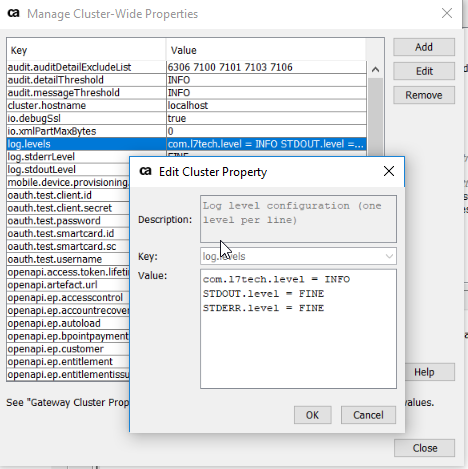Click inside the Value text area
Viewport: 468px width, 469px height.
point(298,329)
